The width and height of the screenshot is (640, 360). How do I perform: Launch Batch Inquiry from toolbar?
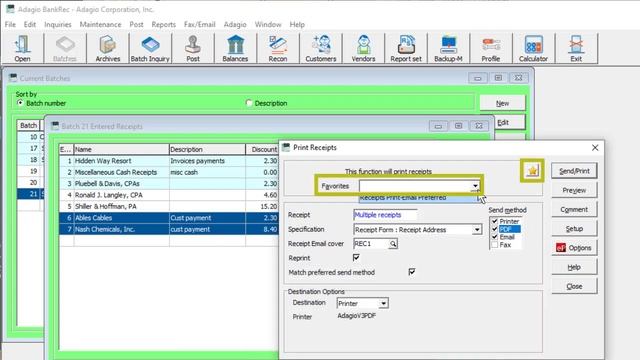tap(150, 49)
